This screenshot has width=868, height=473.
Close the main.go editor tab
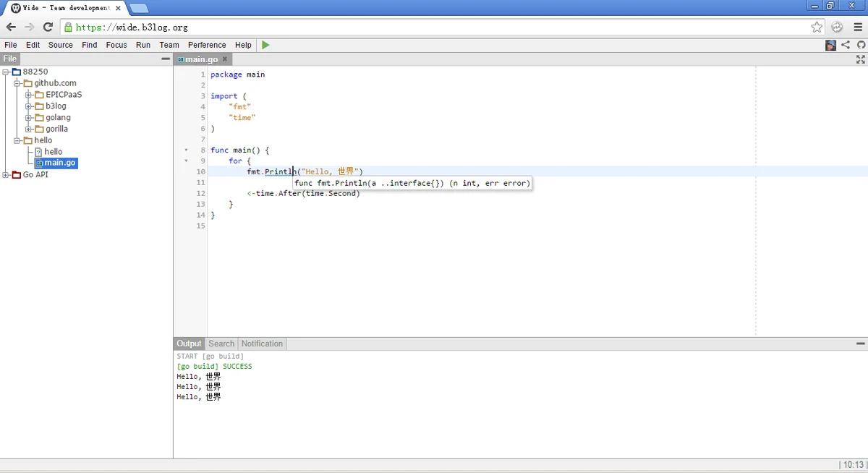click(225, 59)
